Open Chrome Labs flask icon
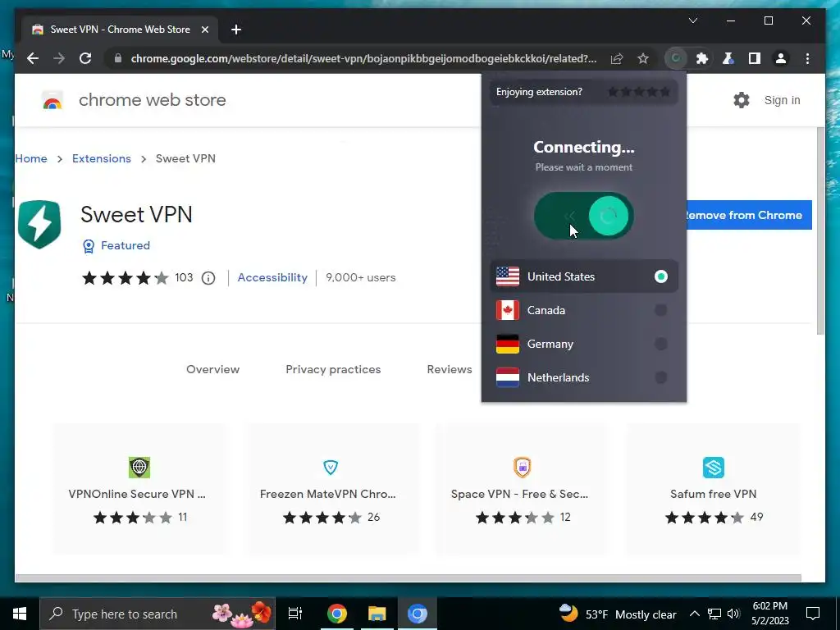The height and width of the screenshot is (630, 840). click(728, 58)
